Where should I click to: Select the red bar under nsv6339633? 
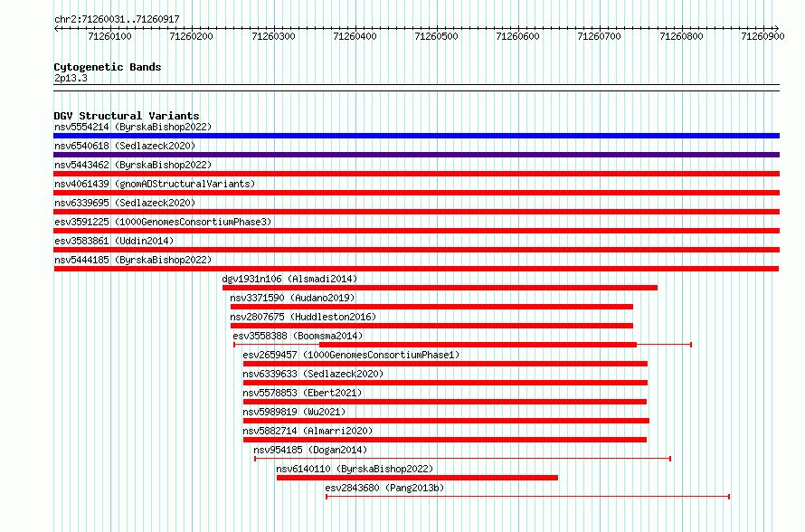click(445, 383)
